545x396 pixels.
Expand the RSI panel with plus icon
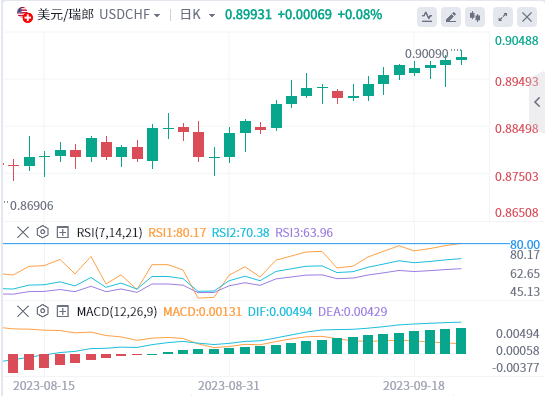63,232
